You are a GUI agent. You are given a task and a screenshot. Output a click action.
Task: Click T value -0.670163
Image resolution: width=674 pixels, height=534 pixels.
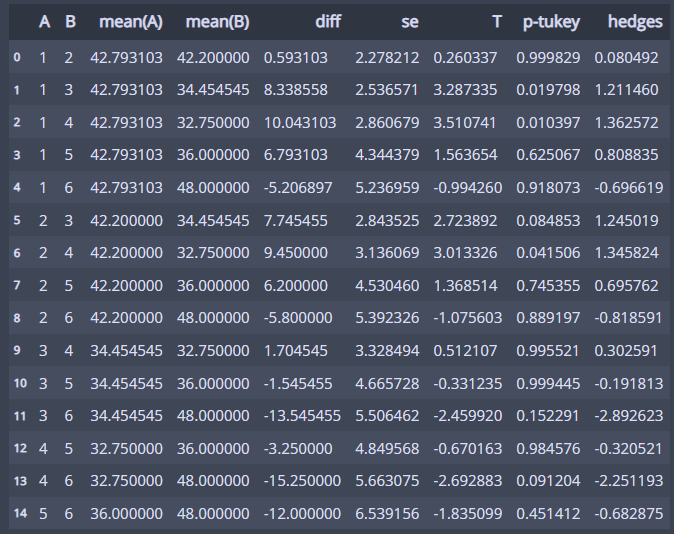tap(468, 449)
